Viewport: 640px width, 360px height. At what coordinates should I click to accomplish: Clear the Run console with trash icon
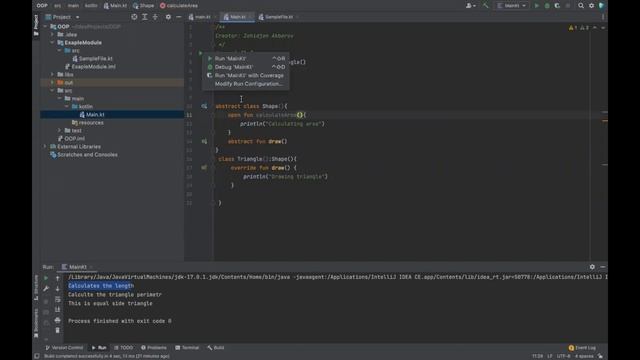[x=58, y=330]
